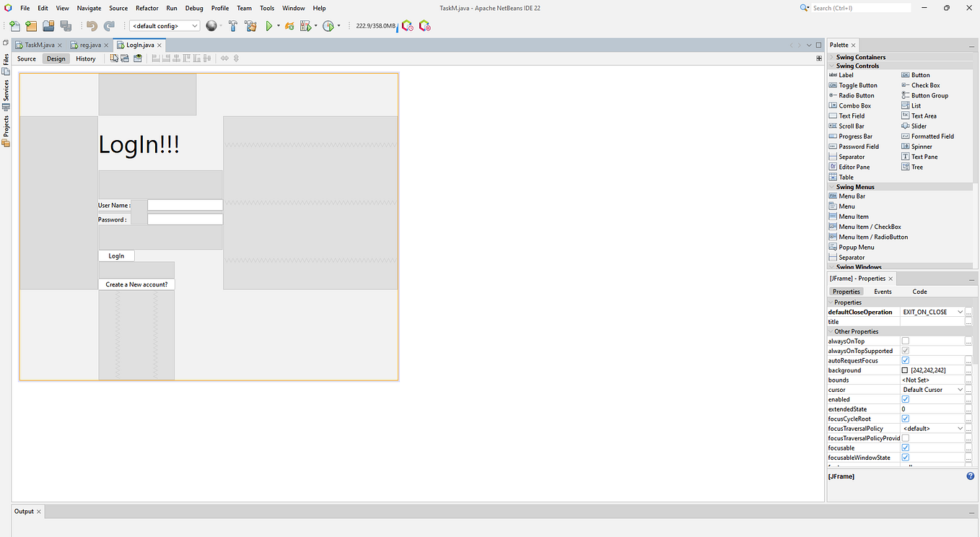The width and height of the screenshot is (980, 537).
Task: Disable the enabled property checkbox
Action: [x=905, y=398]
